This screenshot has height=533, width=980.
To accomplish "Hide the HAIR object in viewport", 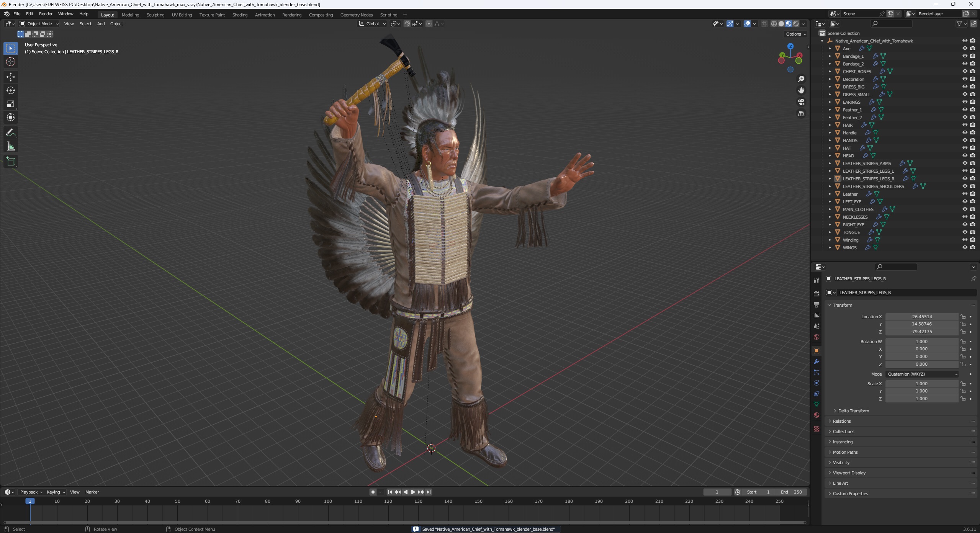I will [965, 125].
